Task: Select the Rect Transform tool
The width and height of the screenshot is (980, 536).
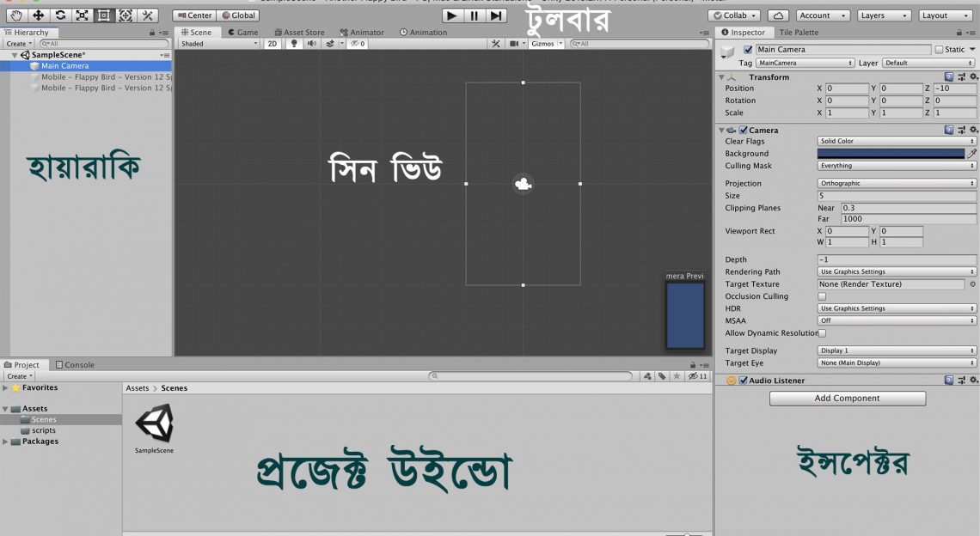Action: pyautogui.click(x=103, y=15)
